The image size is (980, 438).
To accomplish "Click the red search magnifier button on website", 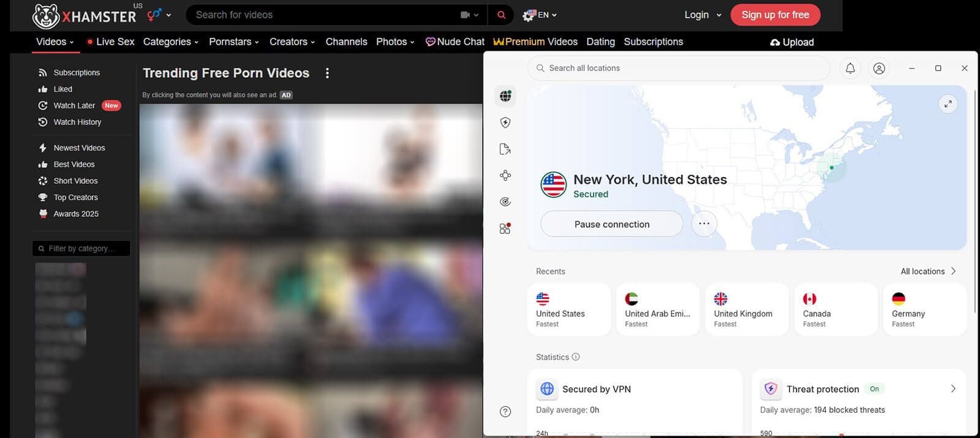I will click(x=502, y=15).
